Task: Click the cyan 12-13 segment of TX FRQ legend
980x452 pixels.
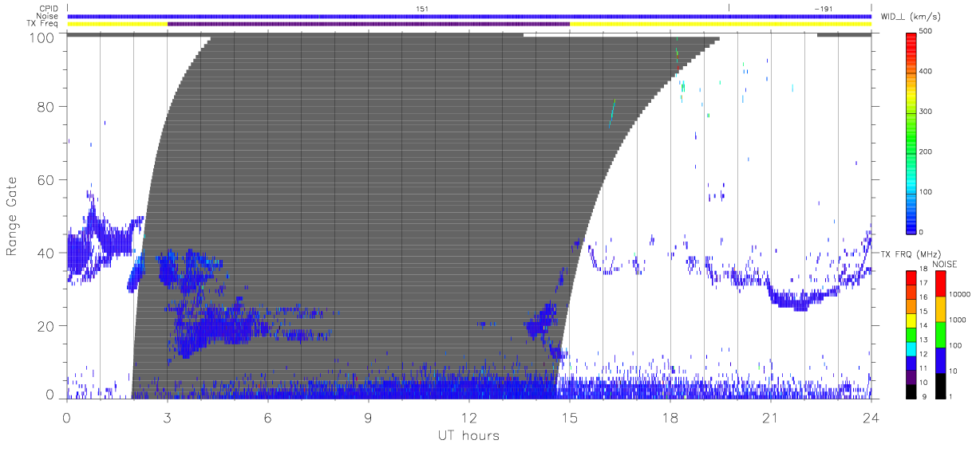Action: 911,349
